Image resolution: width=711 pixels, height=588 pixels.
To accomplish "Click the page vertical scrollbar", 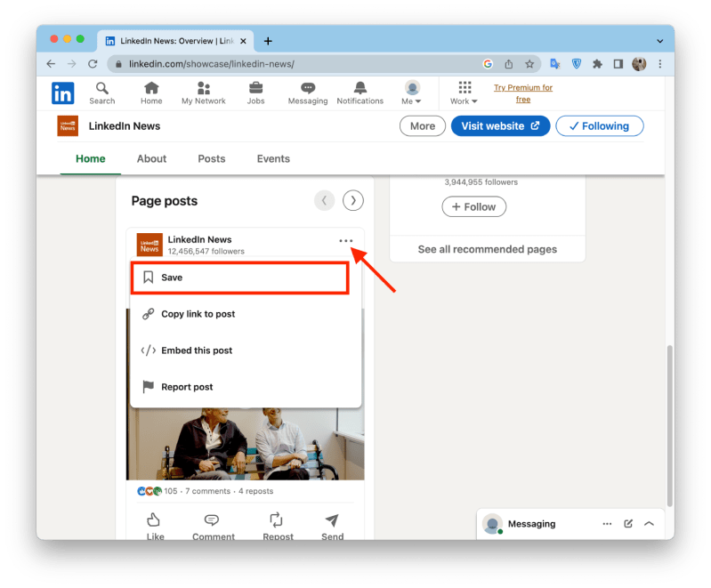I will (670, 426).
